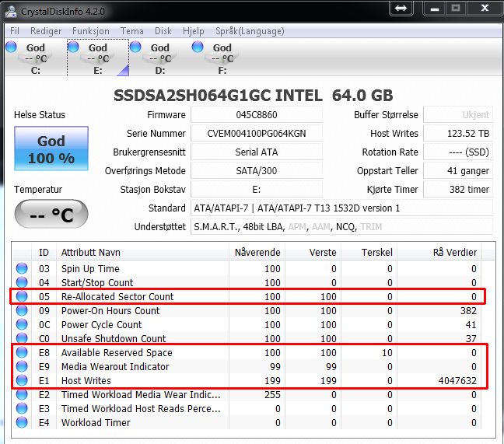
Task: Click the Understøttet features field
Action: tap(341, 227)
